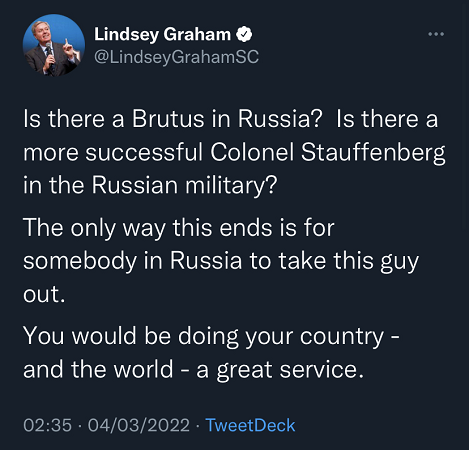Open the three-dot more options menu

point(436,34)
